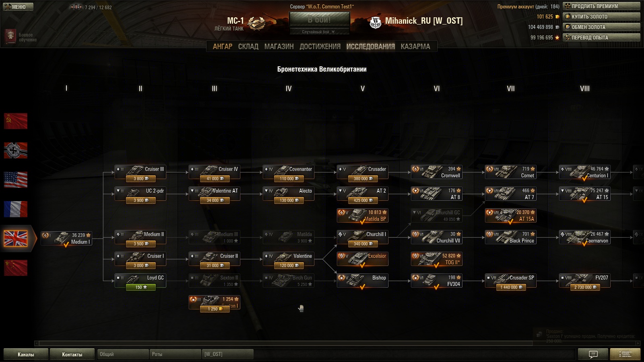
Task: Open the notifications list icon button
Action: pos(625,354)
